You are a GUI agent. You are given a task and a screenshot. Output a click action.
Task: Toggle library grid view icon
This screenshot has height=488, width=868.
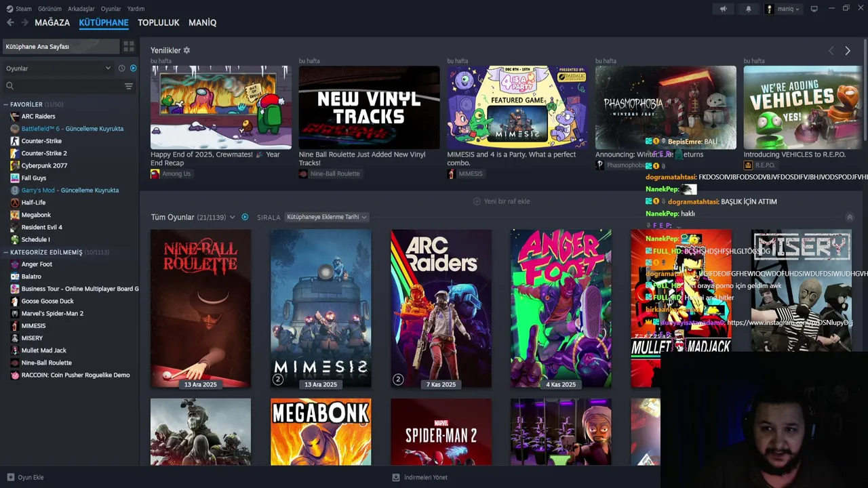[x=128, y=46]
